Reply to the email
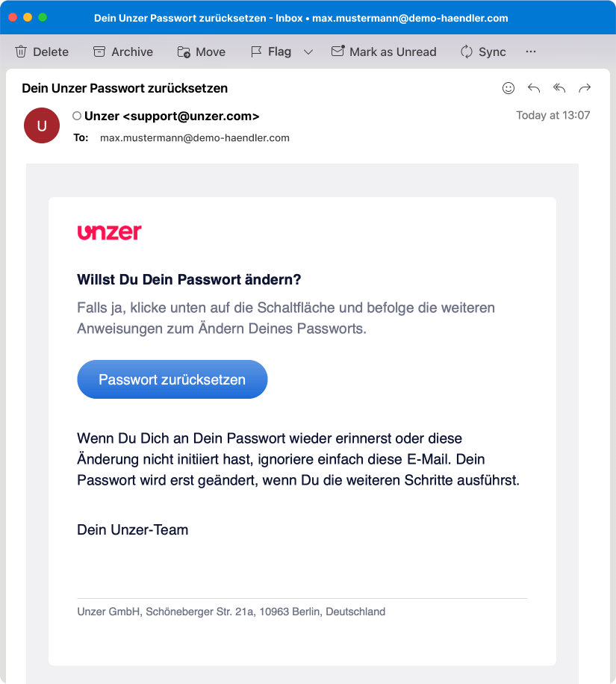 [x=534, y=88]
